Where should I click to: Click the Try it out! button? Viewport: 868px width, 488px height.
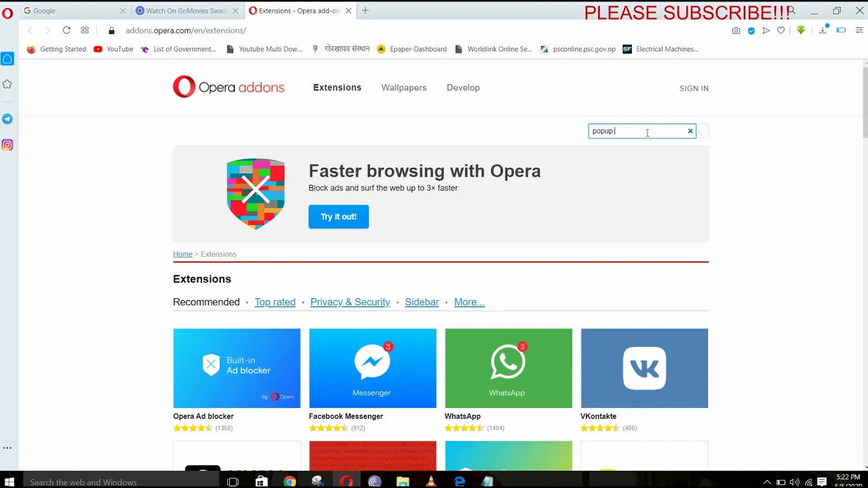[x=338, y=216]
